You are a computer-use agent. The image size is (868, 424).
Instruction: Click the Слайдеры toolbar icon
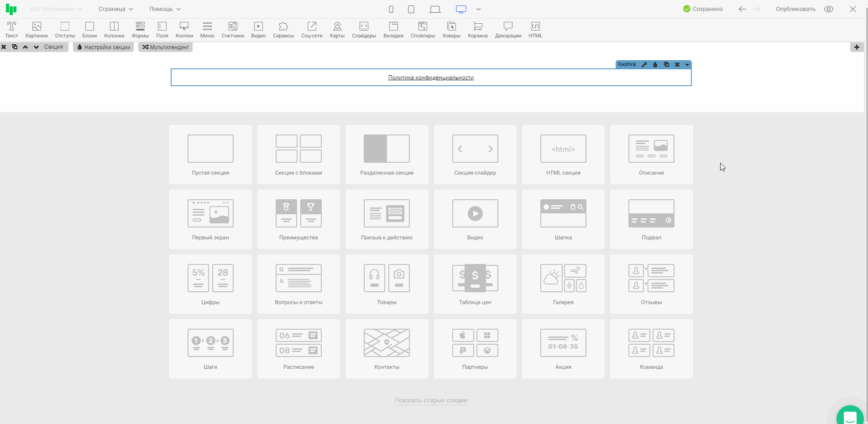click(x=364, y=30)
